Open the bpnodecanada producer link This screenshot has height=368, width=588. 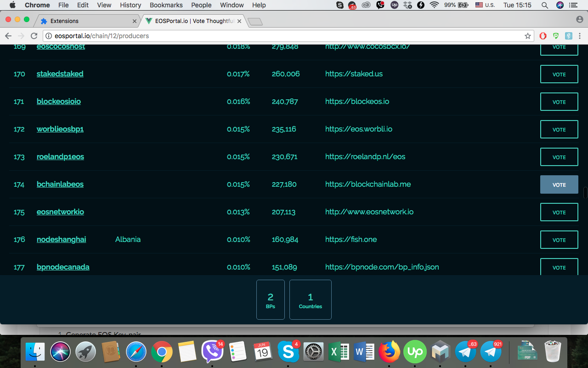pyautogui.click(x=63, y=267)
